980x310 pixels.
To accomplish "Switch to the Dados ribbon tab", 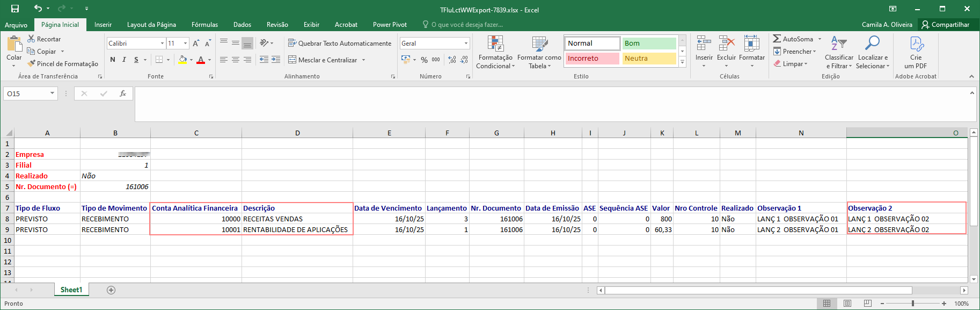I will 242,25.
